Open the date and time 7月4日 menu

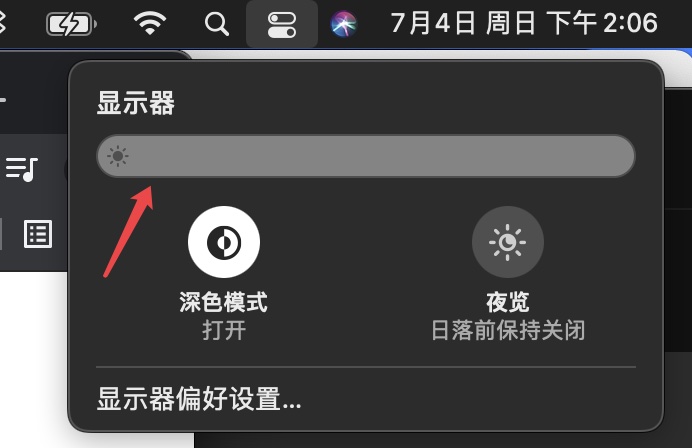click(524, 23)
